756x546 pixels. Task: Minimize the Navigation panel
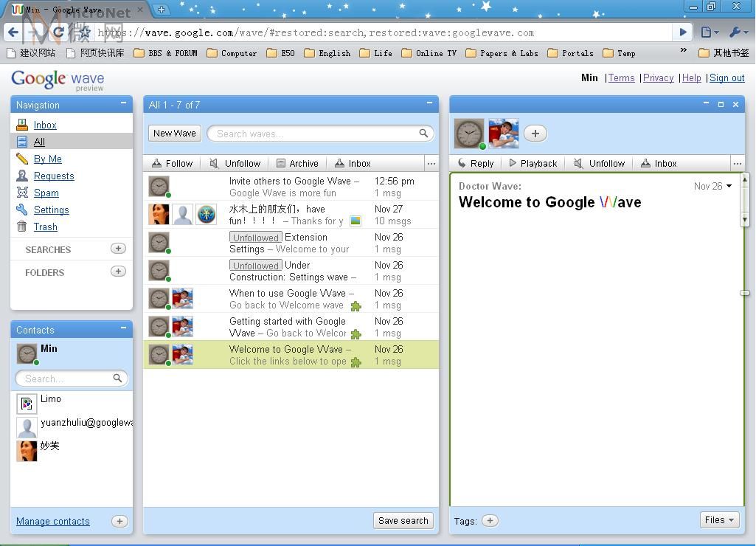pos(123,103)
